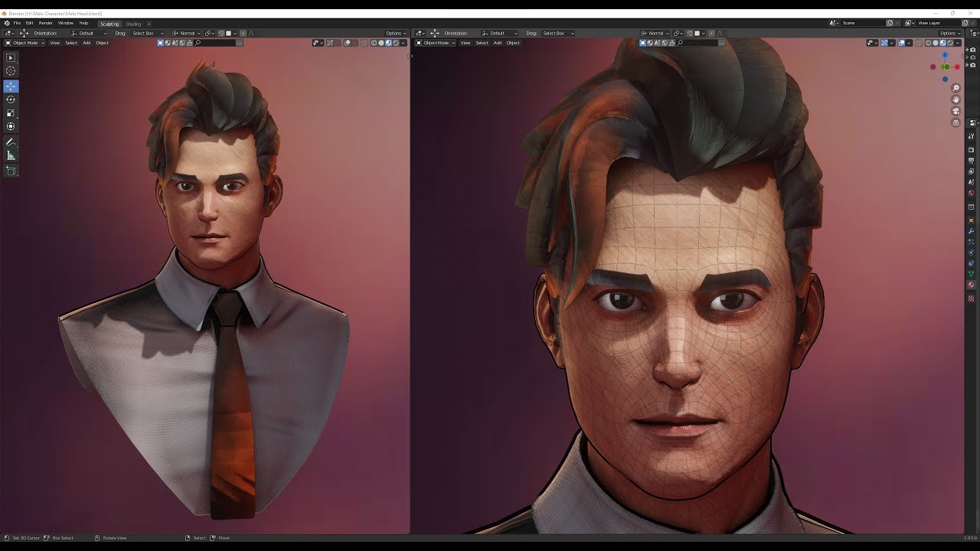This screenshot has height=551, width=980.
Task: Switch to the Sculpting workspace tab
Action: click(109, 24)
